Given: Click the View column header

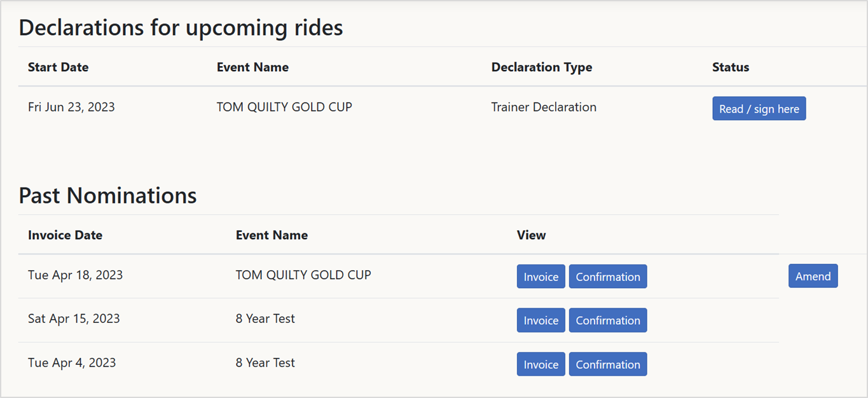Looking at the screenshot, I should [x=531, y=235].
